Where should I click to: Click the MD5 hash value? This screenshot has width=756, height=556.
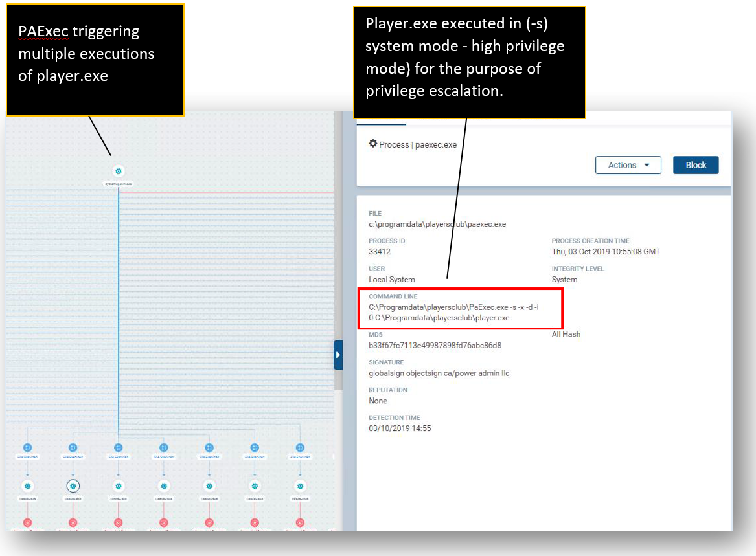435,346
